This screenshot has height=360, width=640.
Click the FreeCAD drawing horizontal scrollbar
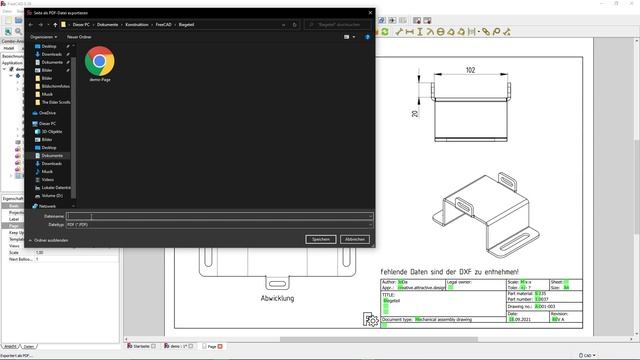coord(378,339)
